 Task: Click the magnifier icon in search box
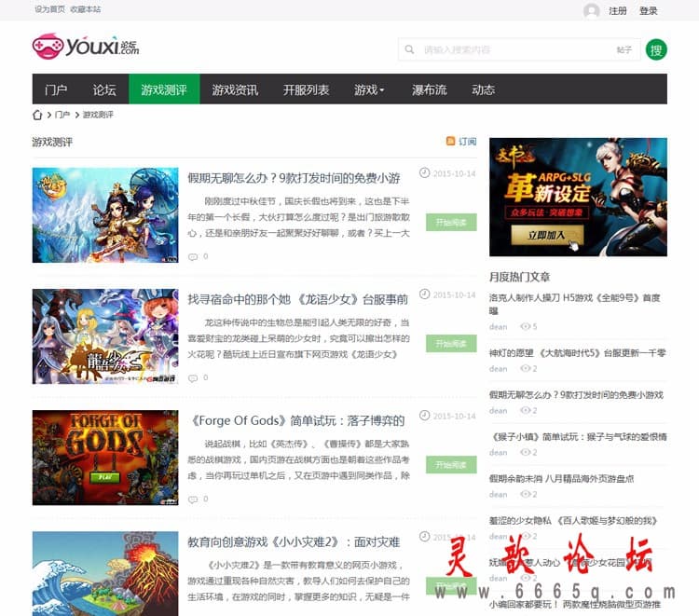(409, 49)
